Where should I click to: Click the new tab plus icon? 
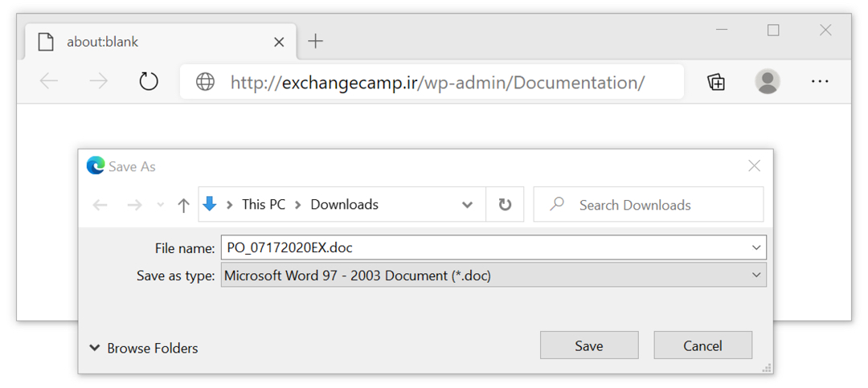point(315,41)
